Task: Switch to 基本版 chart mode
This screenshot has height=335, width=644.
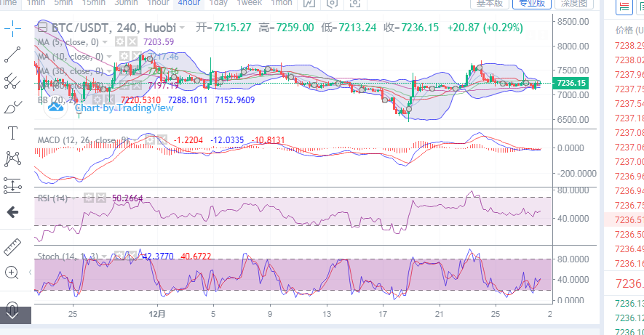Action: point(490,4)
